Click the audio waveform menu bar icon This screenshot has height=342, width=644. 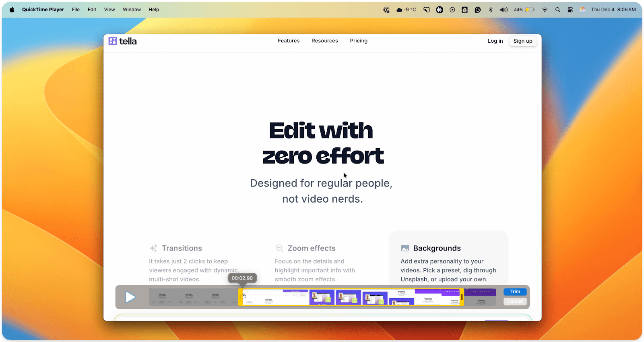pos(440,10)
